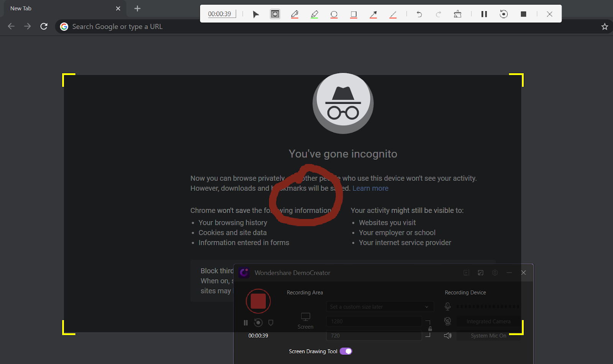Turn off the Screen Drawing Tool switch

coord(346,351)
